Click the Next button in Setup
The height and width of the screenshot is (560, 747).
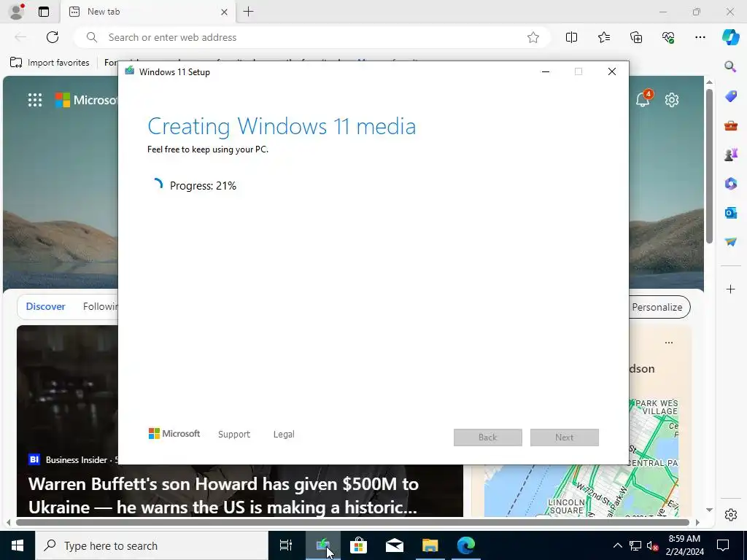tap(565, 437)
